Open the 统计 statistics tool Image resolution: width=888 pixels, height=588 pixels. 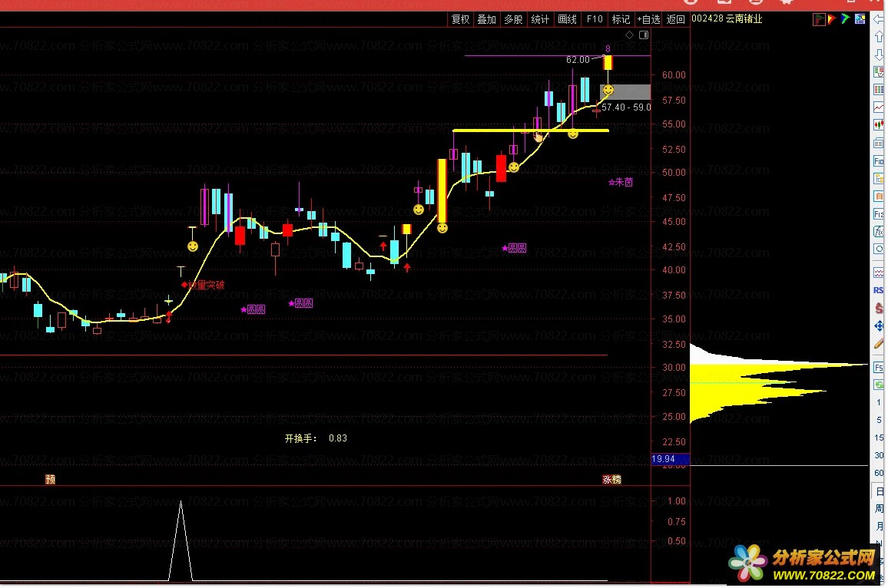(540, 19)
